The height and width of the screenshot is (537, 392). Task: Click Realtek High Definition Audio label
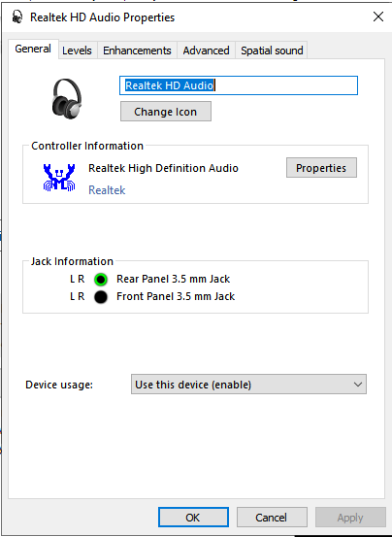point(163,168)
